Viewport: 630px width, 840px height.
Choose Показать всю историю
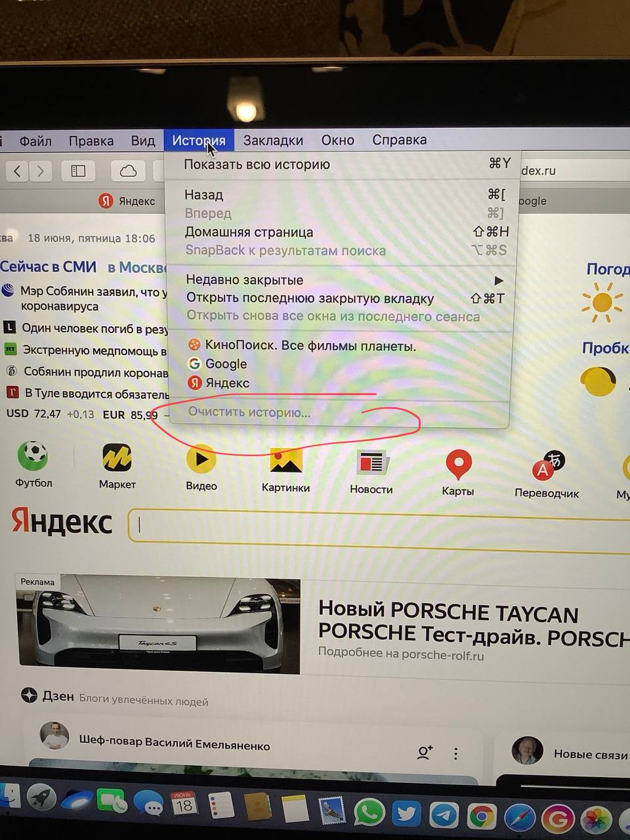(x=341, y=165)
